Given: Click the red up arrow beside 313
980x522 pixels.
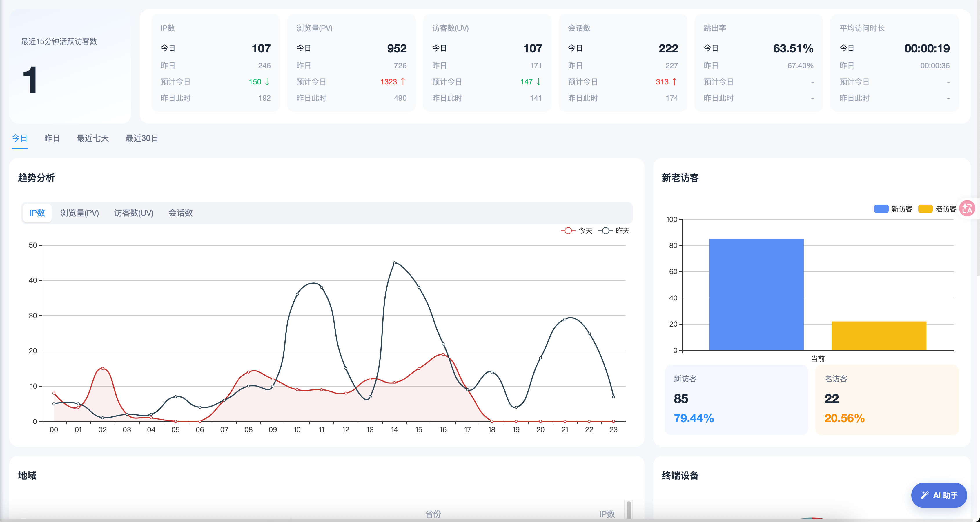Looking at the screenshot, I should point(674,82).
